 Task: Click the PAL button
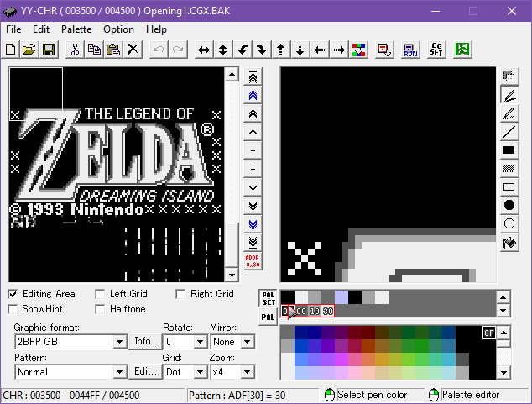tap(268, 317)
